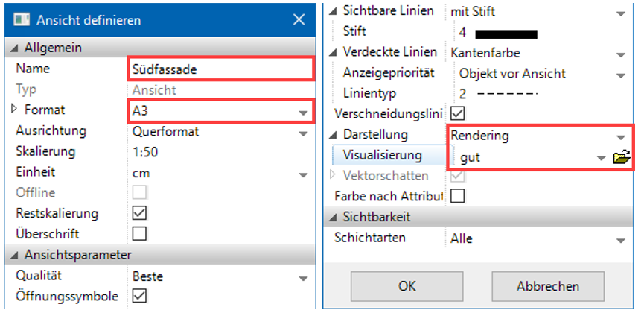Open the Format dropdown showing A3
This screenshot has height=313, width=644.
[x=302, y=113]
